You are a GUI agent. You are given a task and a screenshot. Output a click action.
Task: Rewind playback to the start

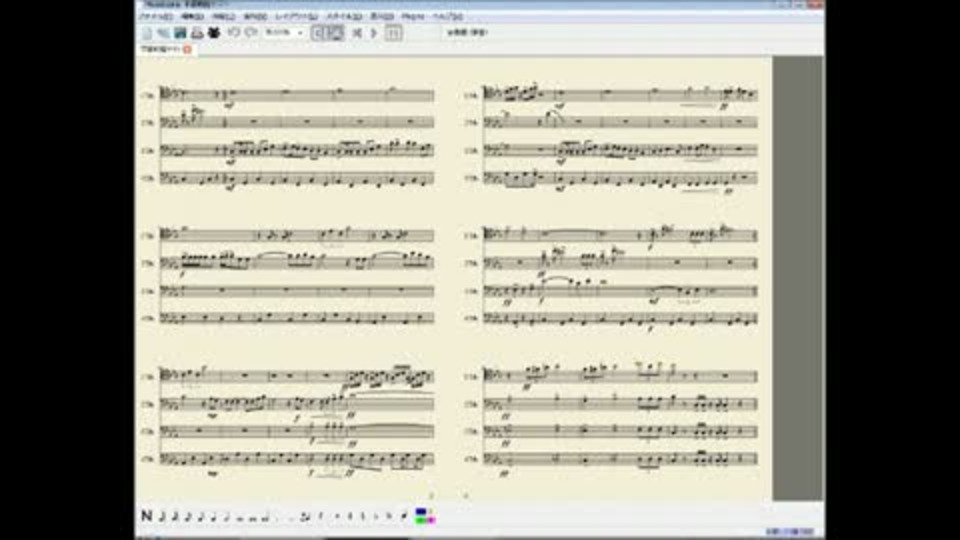[356, 32]
